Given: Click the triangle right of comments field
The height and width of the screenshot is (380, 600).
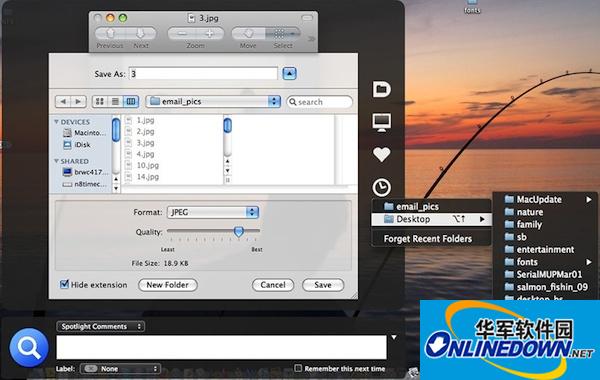Looking at the screenshot, I should pyautogui.click(x=394, y=338).
